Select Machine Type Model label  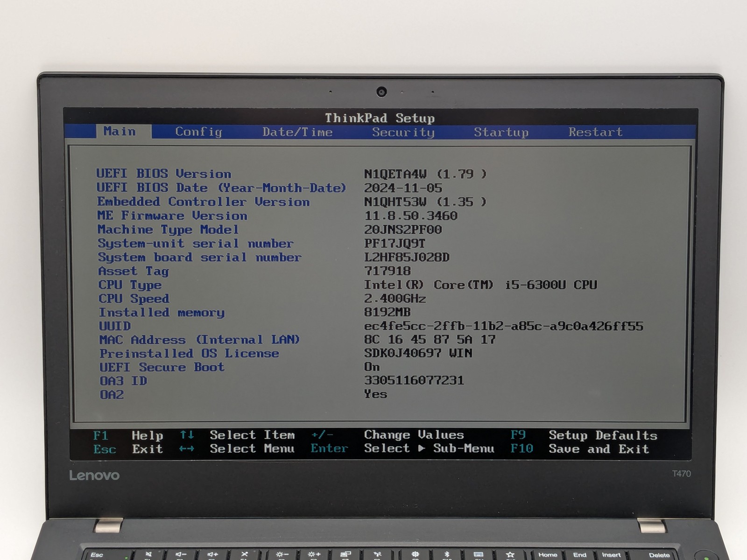[x=168, y=230]
